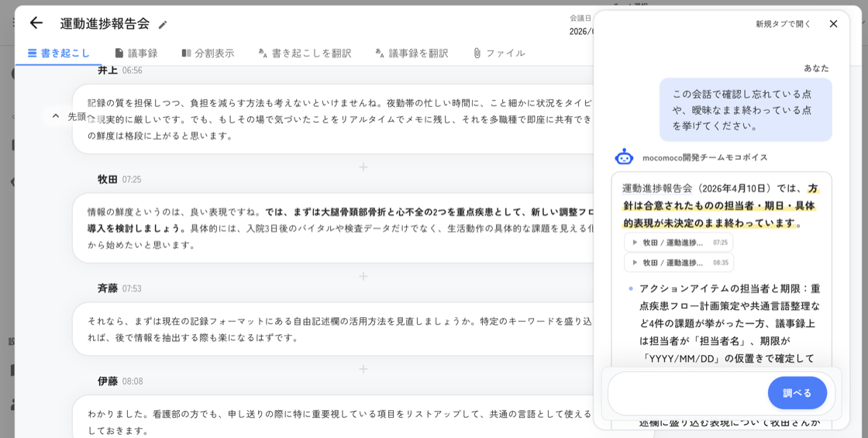Click 斉藤's transcript text about 記録フォーマット
This screenshot has width=868, height=438.
coord(340,329)
